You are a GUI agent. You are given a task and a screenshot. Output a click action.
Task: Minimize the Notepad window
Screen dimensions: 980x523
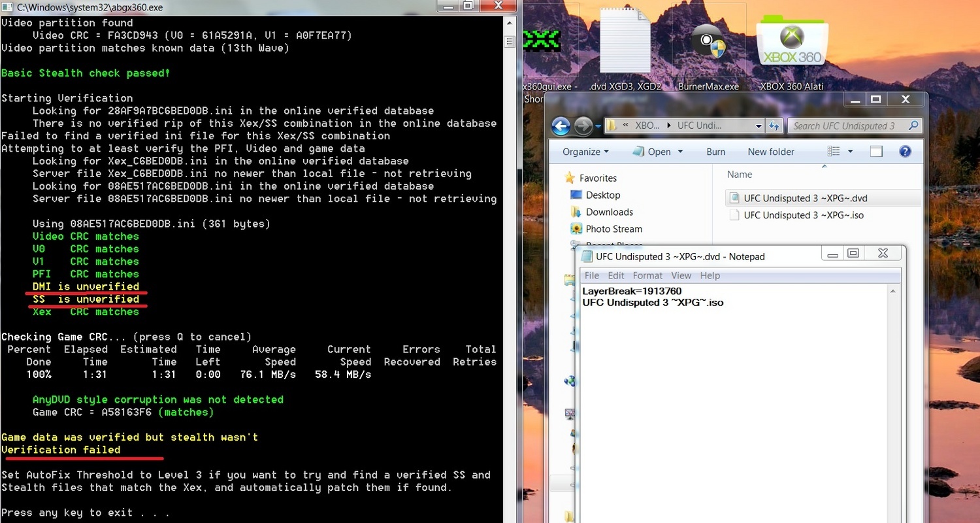pos(832,253)
